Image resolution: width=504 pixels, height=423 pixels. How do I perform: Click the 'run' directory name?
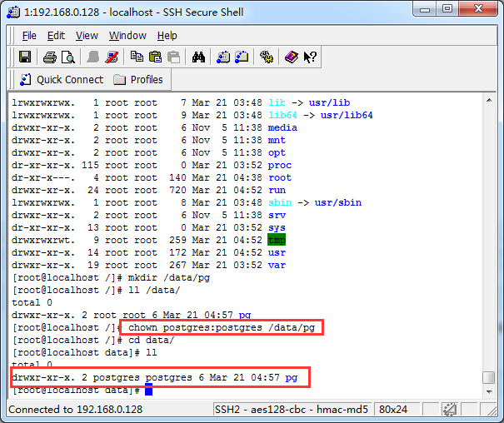pos(277,190)
